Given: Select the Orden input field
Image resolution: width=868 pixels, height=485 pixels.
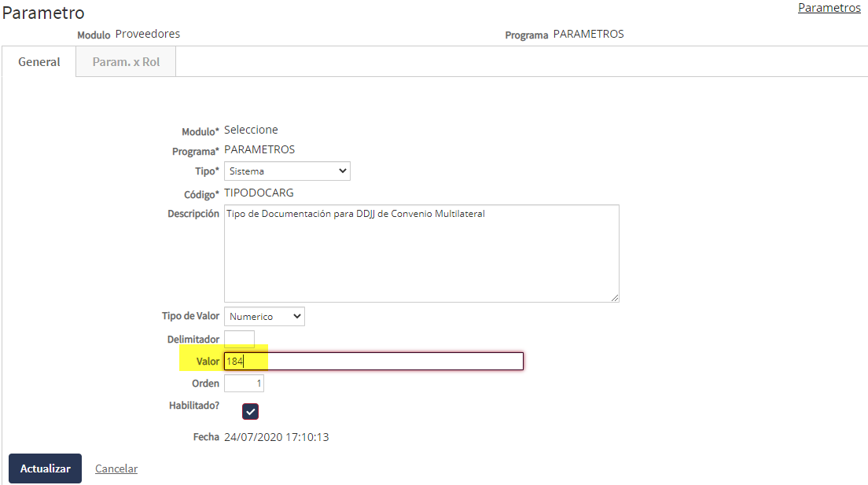Looking at the screenshot, I should (x=244, y=383).
